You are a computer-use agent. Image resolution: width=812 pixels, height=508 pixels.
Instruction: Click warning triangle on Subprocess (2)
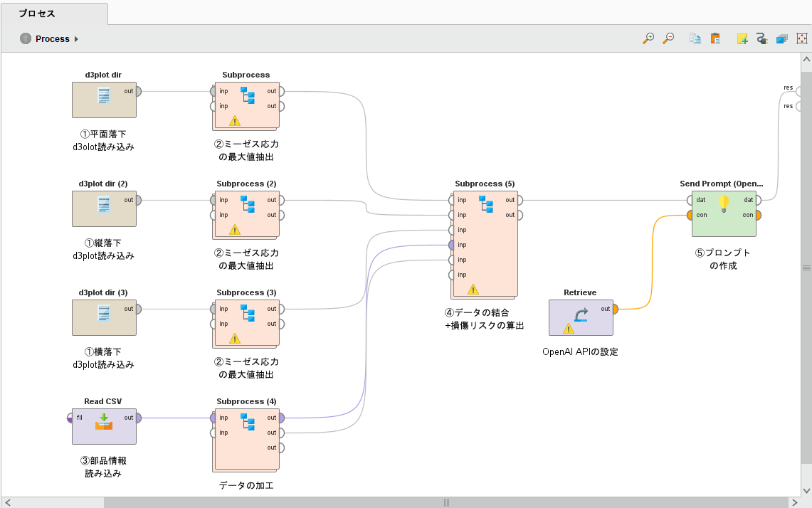[x=235, y=230]
